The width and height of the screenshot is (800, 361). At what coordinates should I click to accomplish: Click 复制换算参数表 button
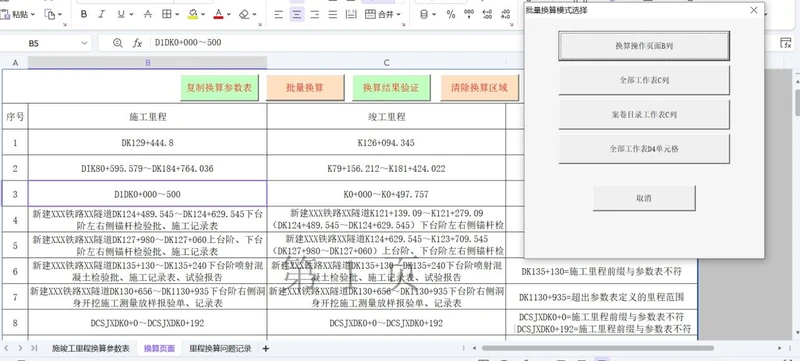[219, 88]
